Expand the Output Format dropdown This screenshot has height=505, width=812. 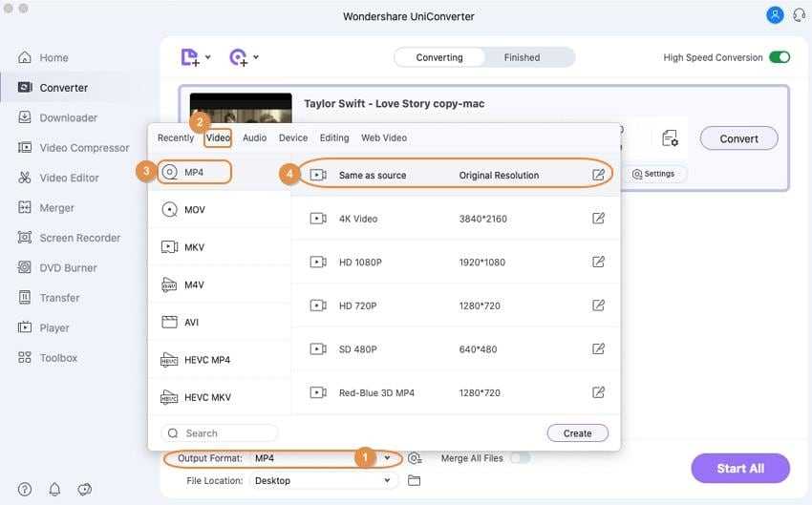tap(387, 458)
